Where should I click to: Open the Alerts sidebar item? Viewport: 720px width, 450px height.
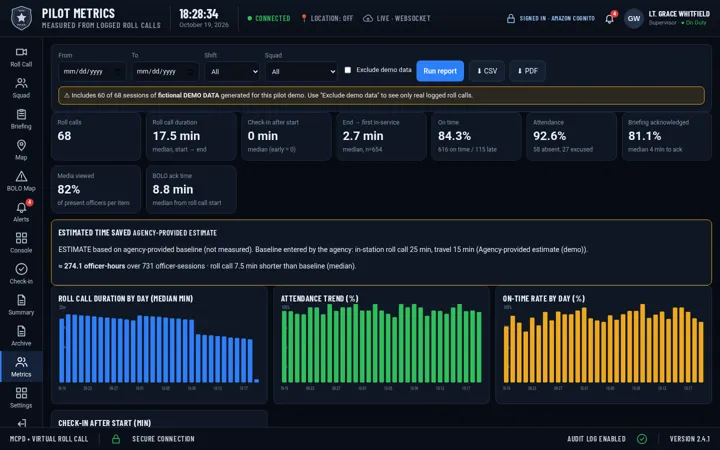21,212
